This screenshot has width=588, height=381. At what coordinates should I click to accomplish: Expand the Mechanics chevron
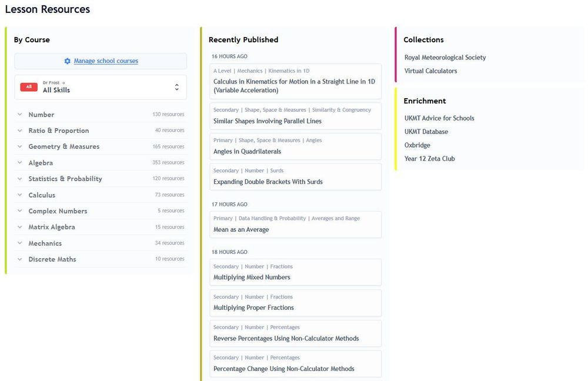click(x=20, y=243)
